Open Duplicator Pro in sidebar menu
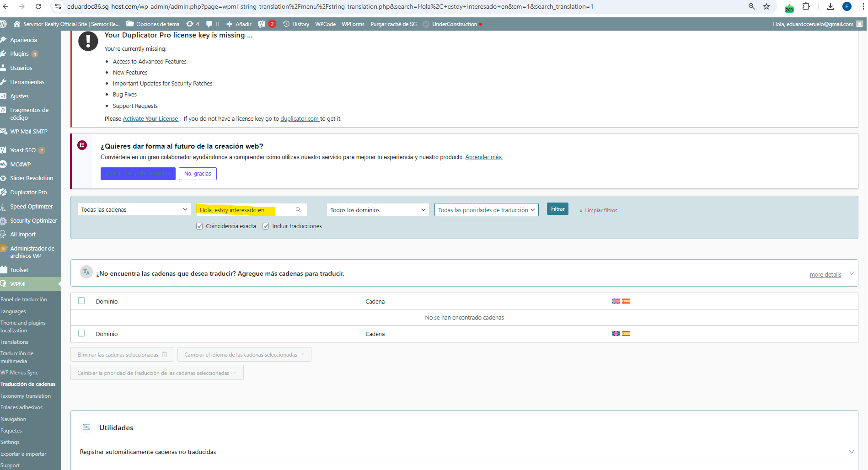The image size is (868, 470). click(x=28, y=192)
